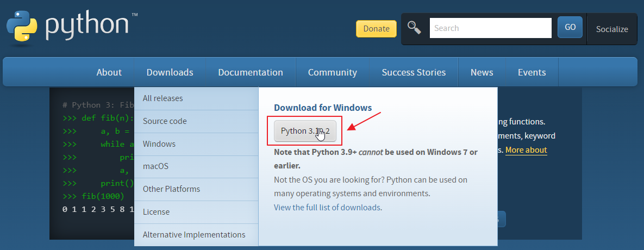Open the News menu

[482, 72]
